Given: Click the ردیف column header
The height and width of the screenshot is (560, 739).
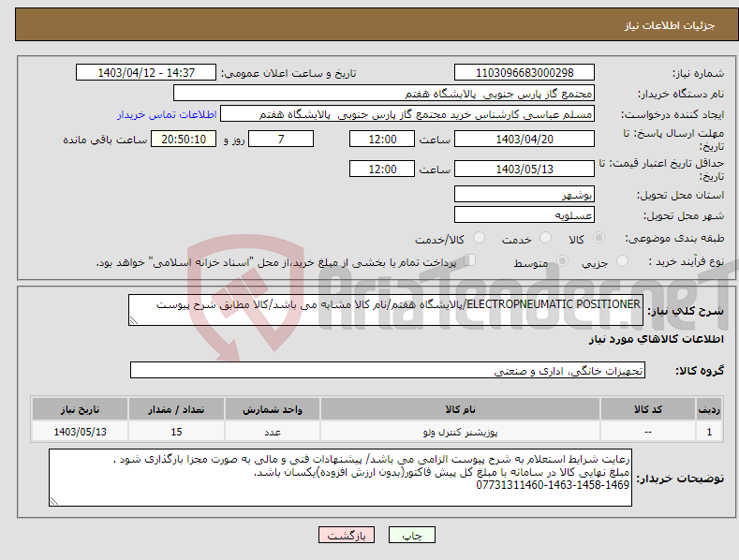Looking at the screenshot, I should [x=709, y=409].
